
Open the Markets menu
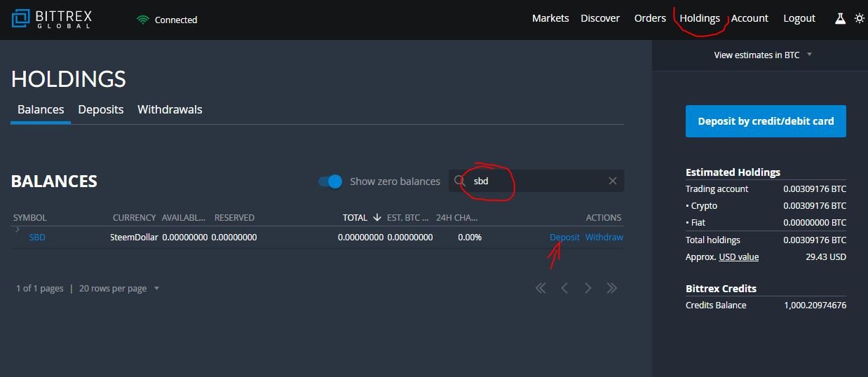click(550, 18)
